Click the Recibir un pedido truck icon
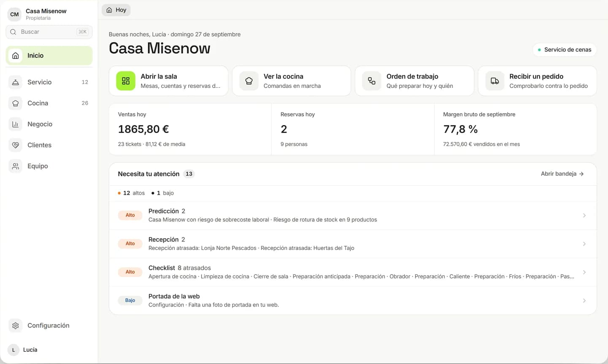The height and width of the screenshot is (364, 608). tap(495, 81)
